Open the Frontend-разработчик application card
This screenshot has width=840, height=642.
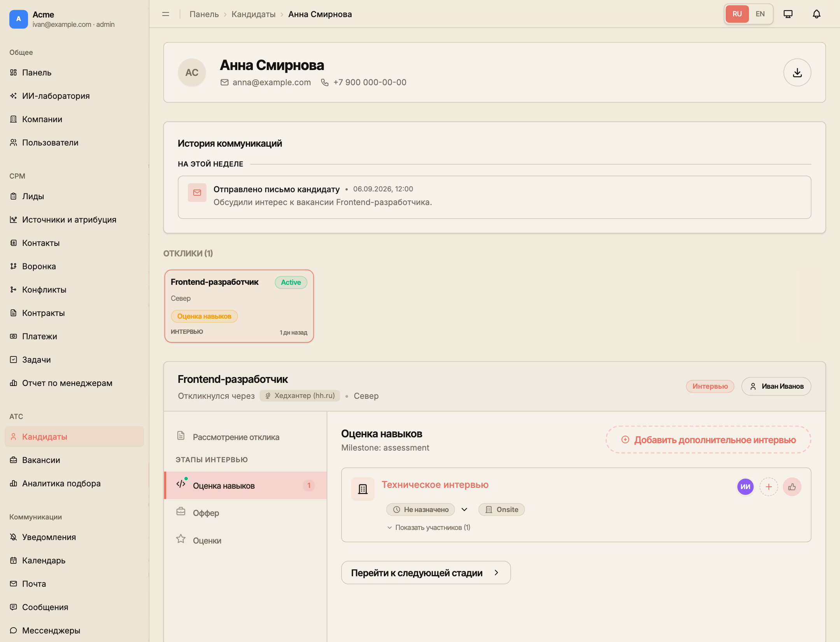pos(239,306)
